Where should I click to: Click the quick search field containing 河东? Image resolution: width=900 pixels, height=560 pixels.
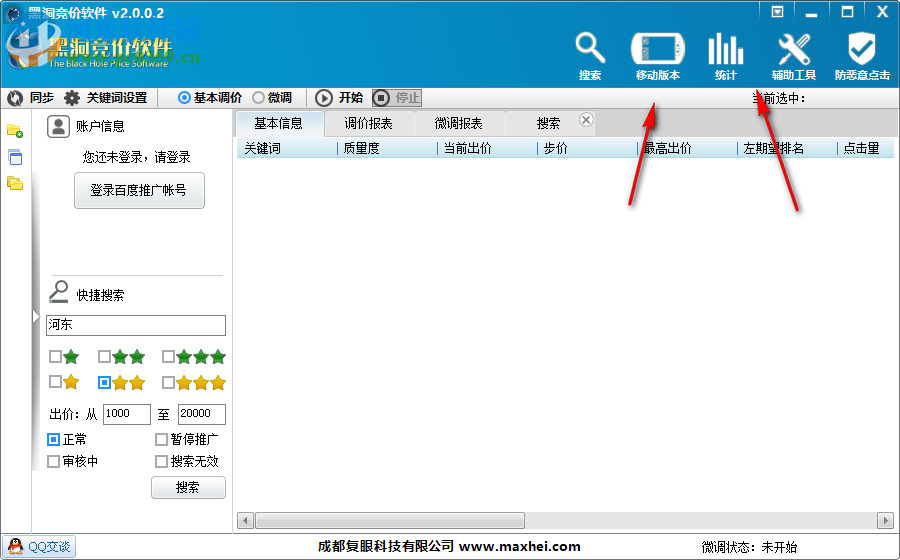pyautogui.click(x=136, y=325)
